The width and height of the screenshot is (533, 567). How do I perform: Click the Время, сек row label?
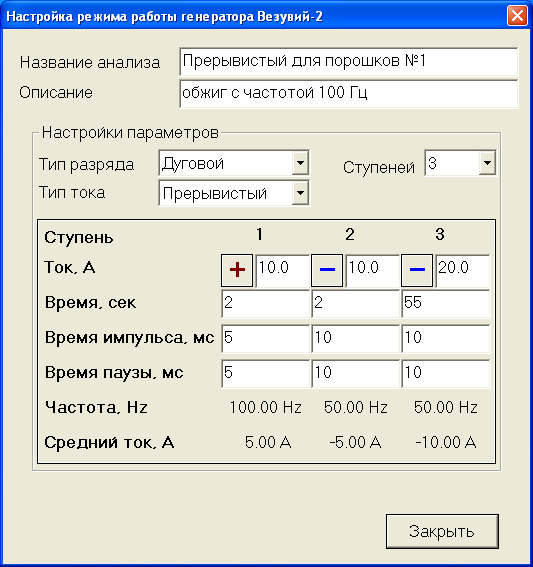[90, 302]
